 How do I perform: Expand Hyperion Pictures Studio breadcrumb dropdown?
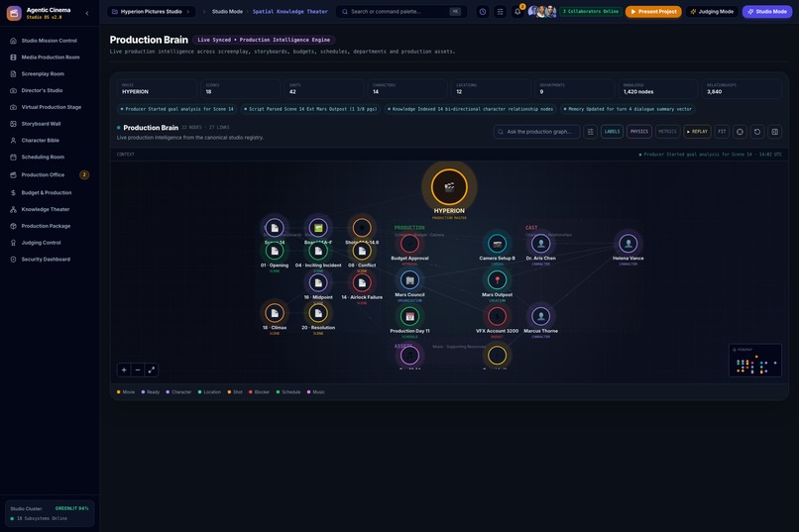pos(152,12)
